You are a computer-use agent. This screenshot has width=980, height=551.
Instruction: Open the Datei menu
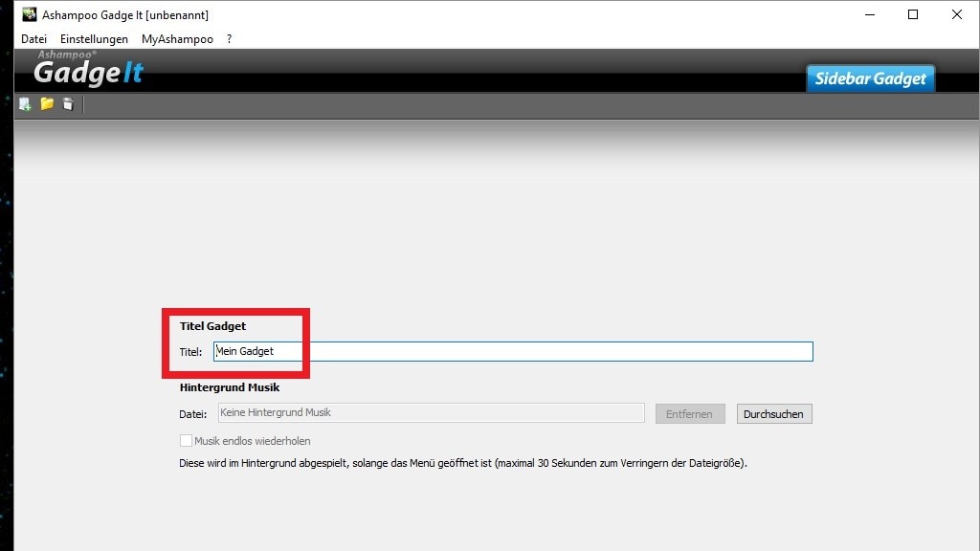(x=33, y=39)
